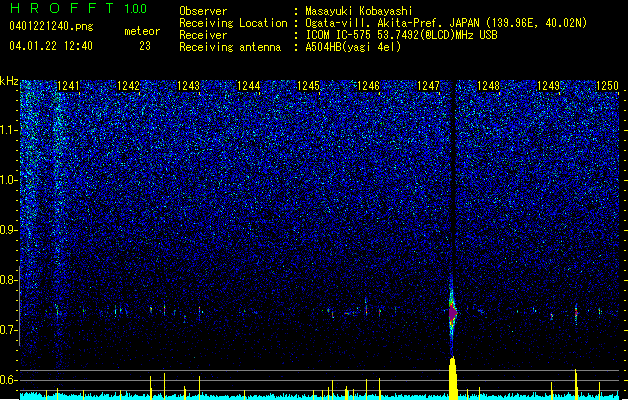Click the large magenta meteor echo in spectrogram
The image size is (629, 400).
click(x=452, y=312)
